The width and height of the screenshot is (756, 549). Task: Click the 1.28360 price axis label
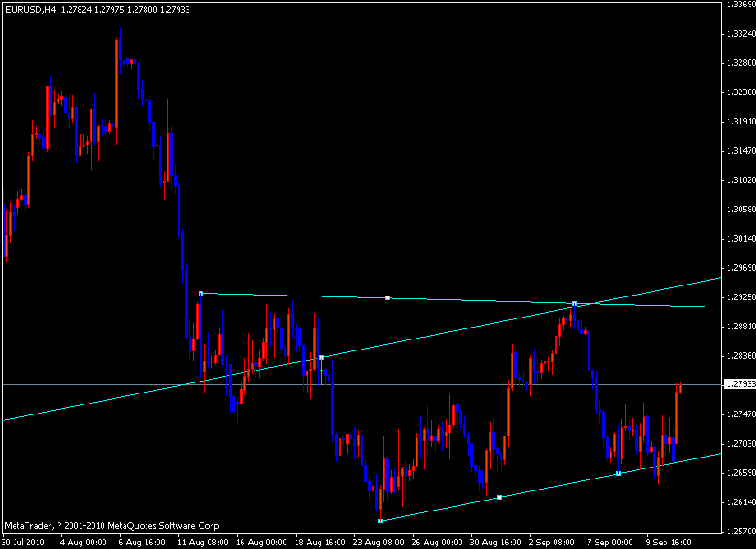coord(740,355)
